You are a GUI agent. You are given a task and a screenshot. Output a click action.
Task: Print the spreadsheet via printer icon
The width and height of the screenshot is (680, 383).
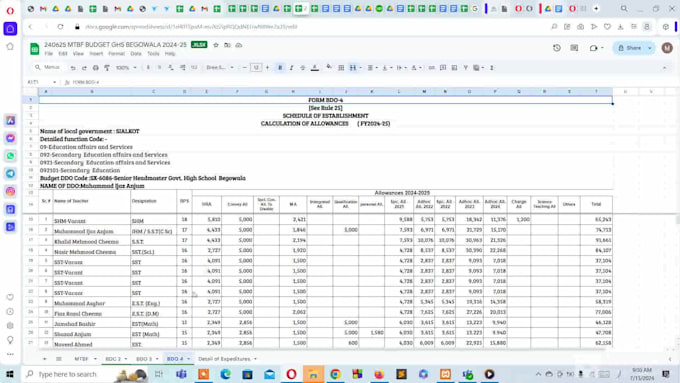click(95, 68)
